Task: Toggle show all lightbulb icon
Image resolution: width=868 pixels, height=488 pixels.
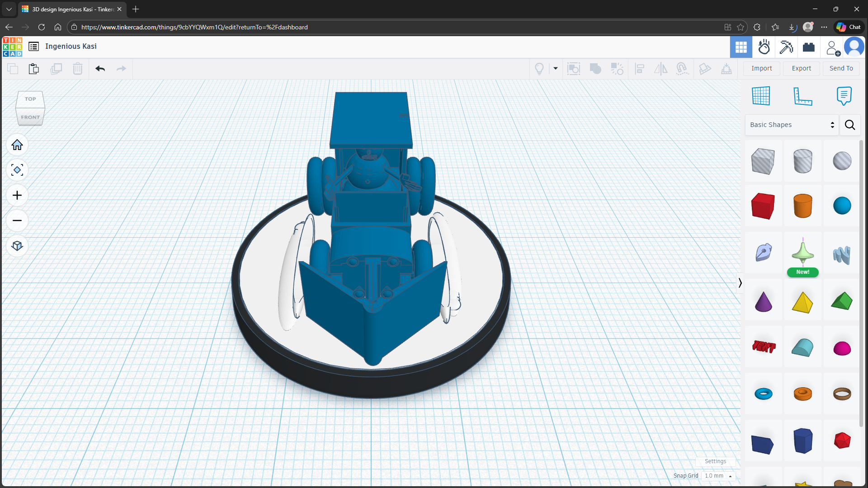Action: (539, 69)
